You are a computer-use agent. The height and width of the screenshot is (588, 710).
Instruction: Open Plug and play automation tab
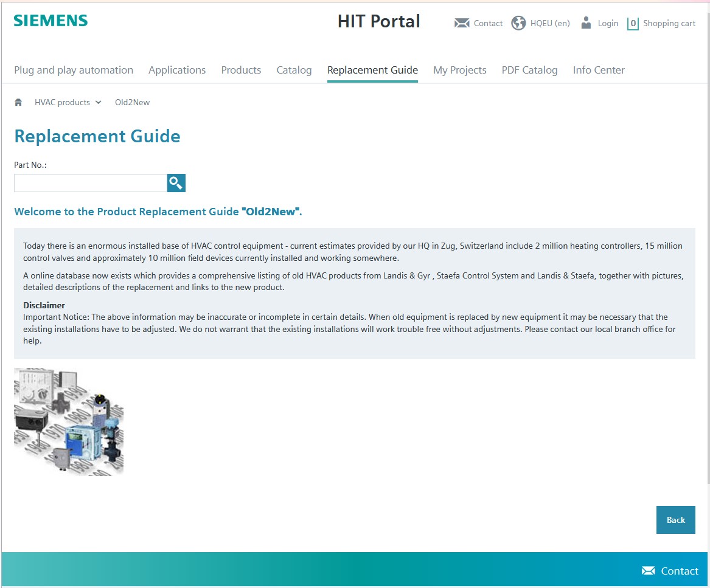coord(74,70)
